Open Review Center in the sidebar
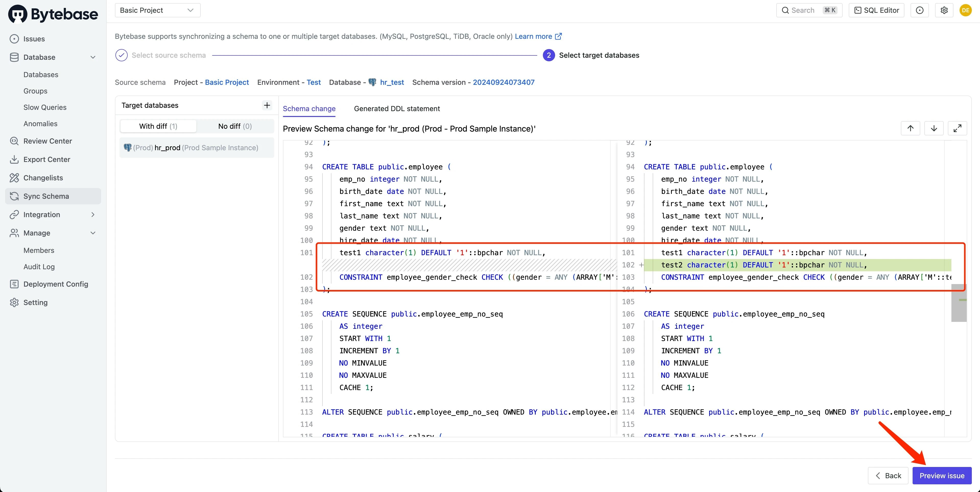This screenshot has height=492, width=980. point(47,141)
